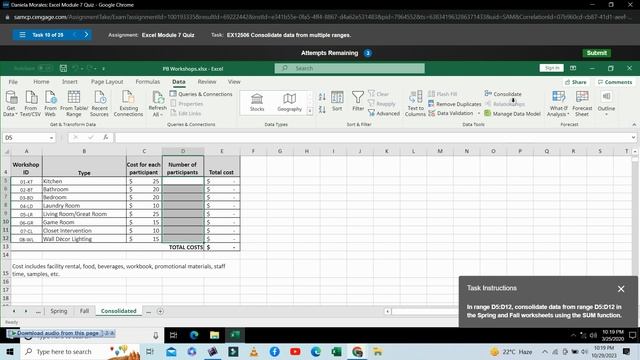Click From Text/CSV import icon
This screenshot has height=360, width=640.
(x=31, y=104)
